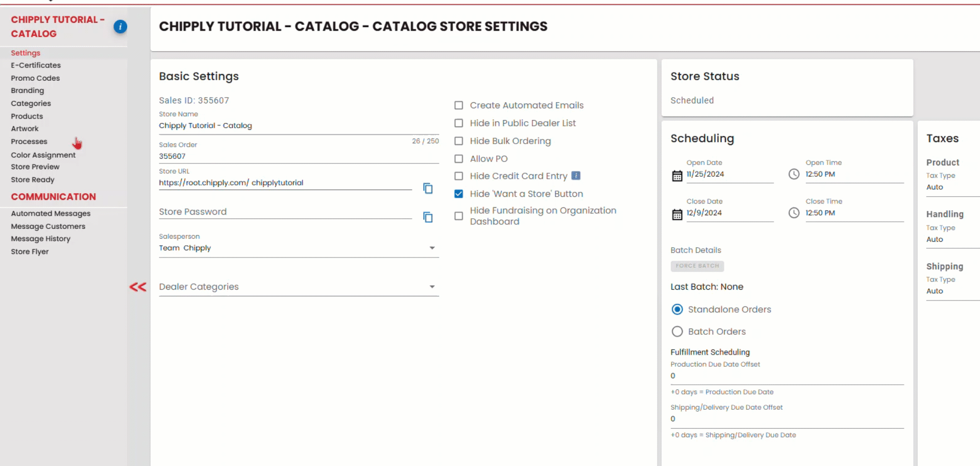Click the Close Time clock icon
Image resolution: width=980 pixels, height=466 pixels.
(794, 213)
